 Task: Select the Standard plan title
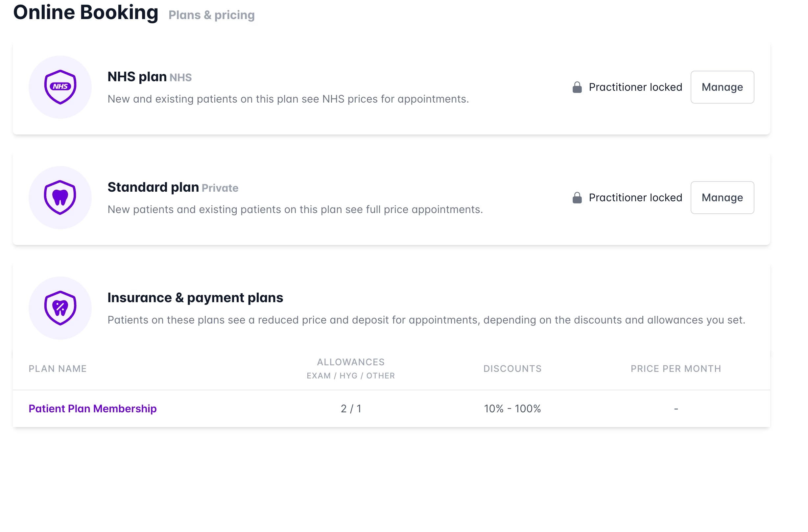[153, 187]
